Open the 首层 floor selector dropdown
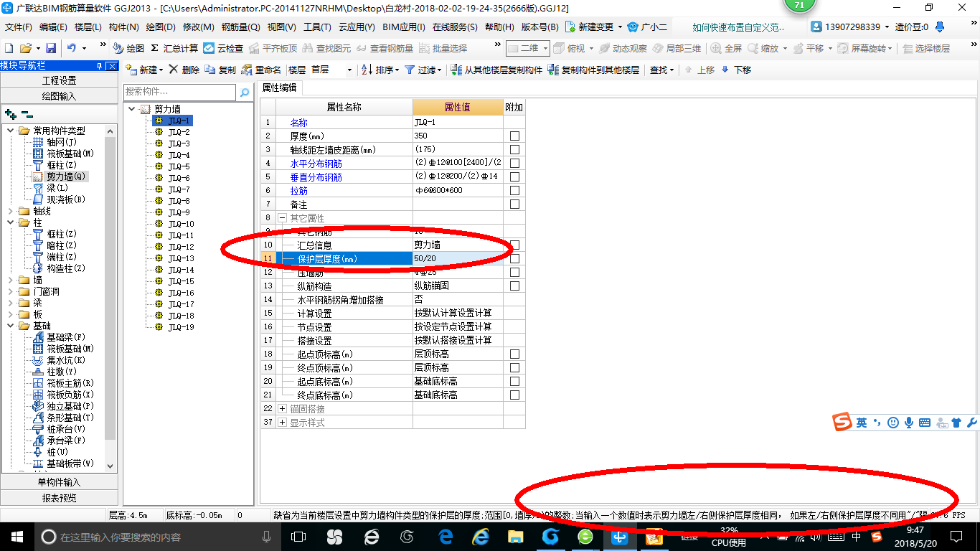This screenshot has height=551, width=980. point(332,70)
